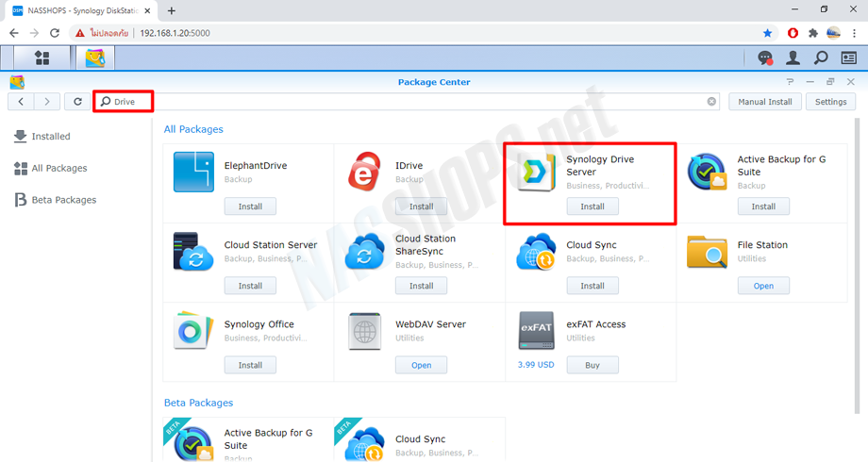Click the File Station folder icon
This screenshot has height=462, width=868.
pyautogui.click(x=707, y=251)
